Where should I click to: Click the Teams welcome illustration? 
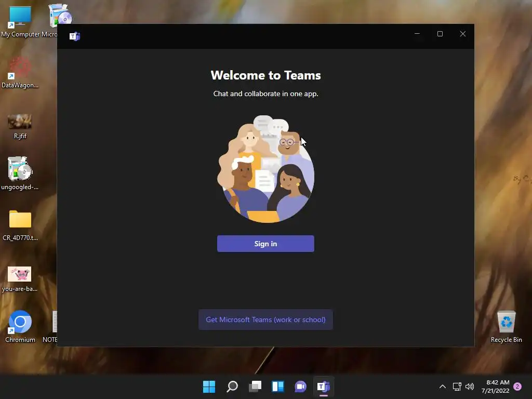pos(265,169)
